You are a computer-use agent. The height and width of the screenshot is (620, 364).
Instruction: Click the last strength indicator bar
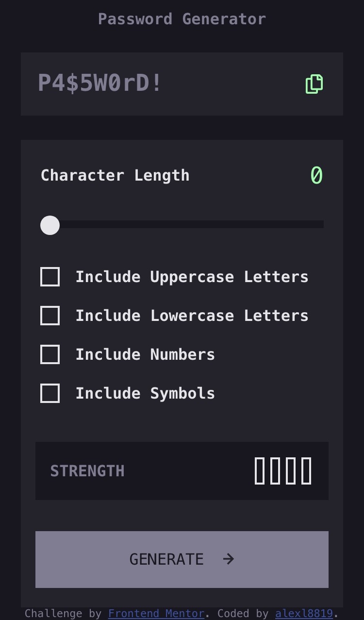306,471
